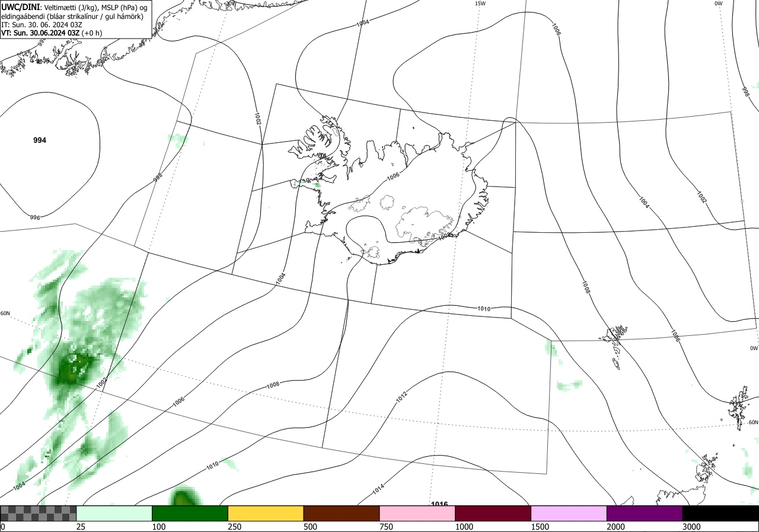This screenshot has width=759, height=532.
Task: Pick the dark green 100–250 legend swatch
Action: pyautogui.click(x=190, y=513)
